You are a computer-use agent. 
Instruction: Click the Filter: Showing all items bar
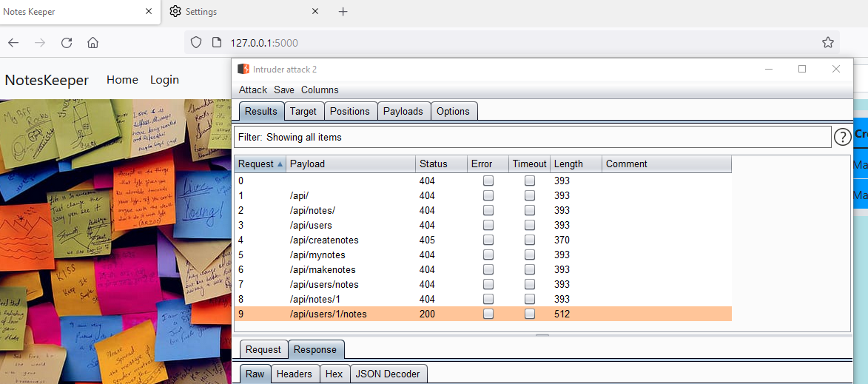pos(533,137)
